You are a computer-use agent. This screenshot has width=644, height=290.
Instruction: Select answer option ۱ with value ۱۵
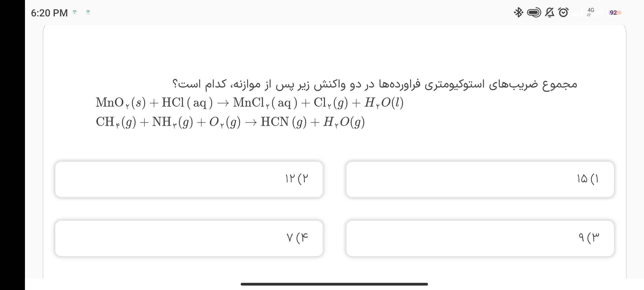pyautogui.click(x=480, y=179)
